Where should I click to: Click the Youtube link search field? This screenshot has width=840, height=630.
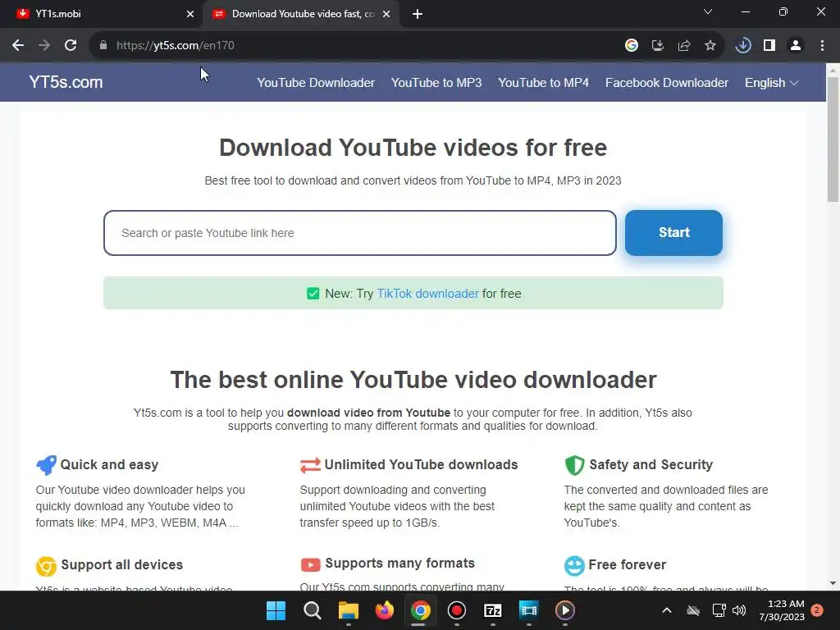point(360,233)
